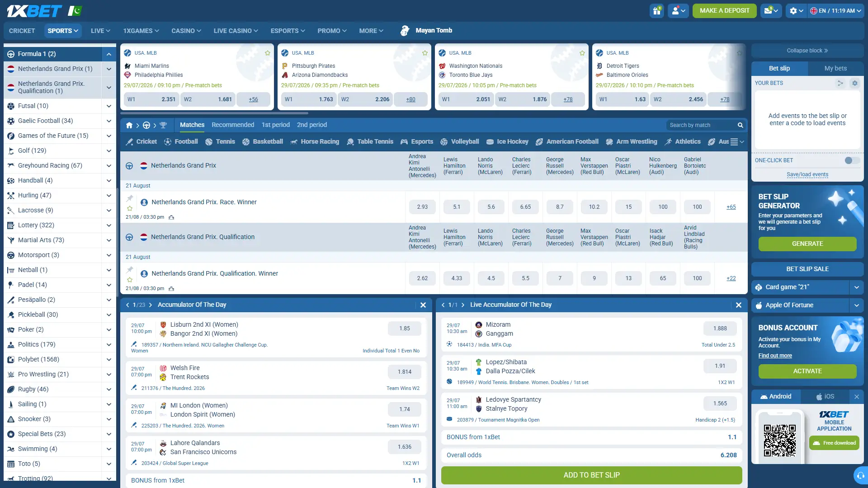Click ADD TO BET SLIP button
868x488 pixels.
pos(591,475)
